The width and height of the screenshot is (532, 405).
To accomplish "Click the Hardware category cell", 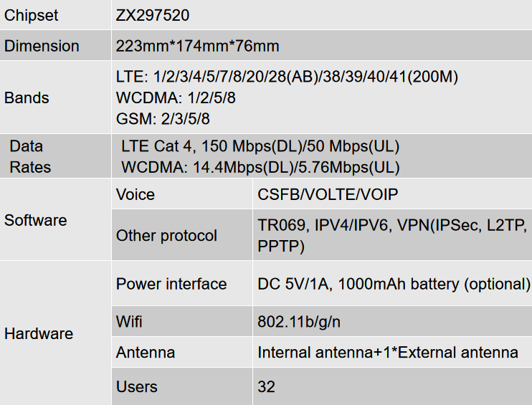I will [x=55, y=333].
